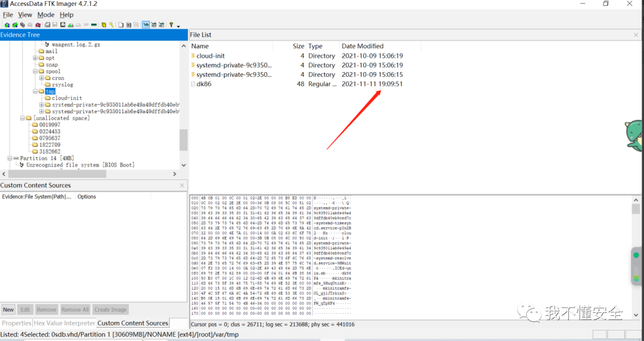Click Add All Attached Devices icon
Image resolution: width=644 pixels, height=341 pixels.
(15, 24)
